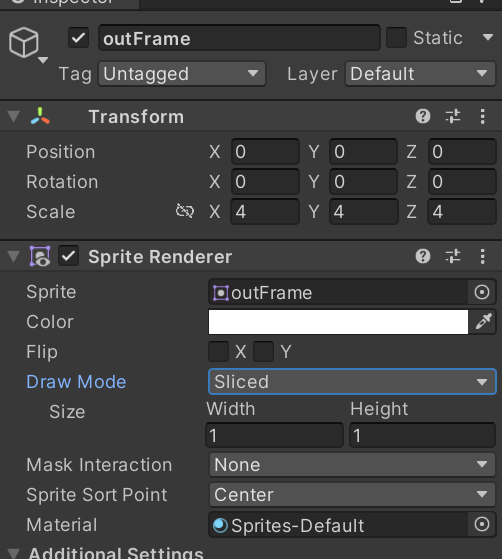
Task: Click the Position X field
Action: click(x=265, y=152)
